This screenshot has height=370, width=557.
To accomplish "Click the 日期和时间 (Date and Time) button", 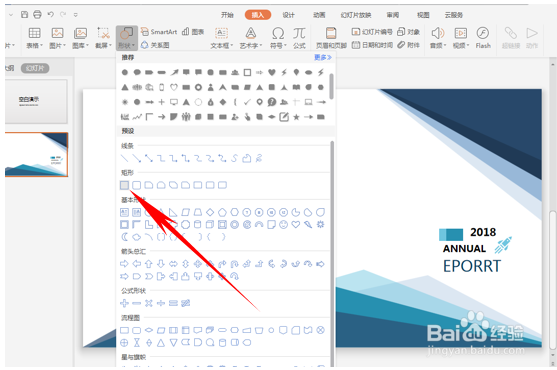I will pos(372,45).
